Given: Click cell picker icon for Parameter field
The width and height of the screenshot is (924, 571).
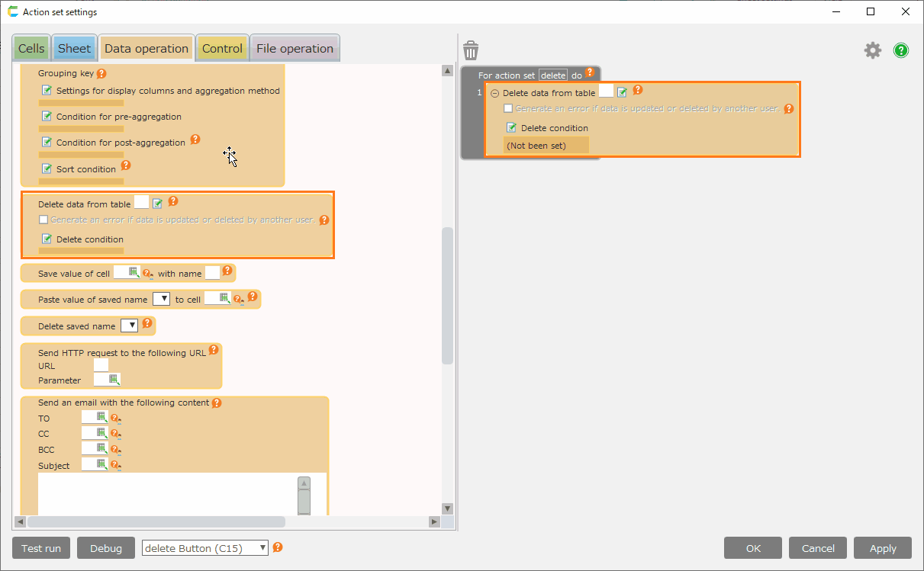Looking at the screenshot, I should coord(114,380).
